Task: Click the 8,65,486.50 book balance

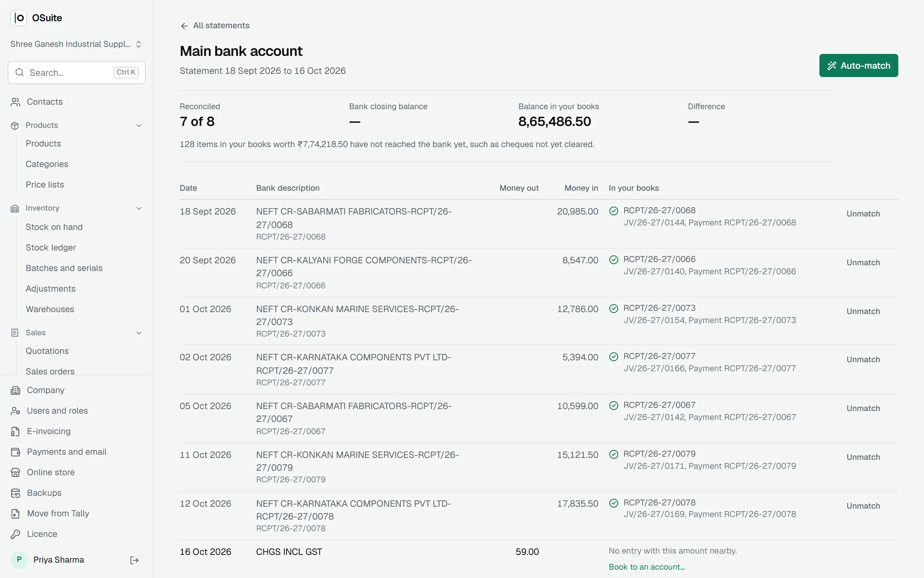Action: click(554, 122)
